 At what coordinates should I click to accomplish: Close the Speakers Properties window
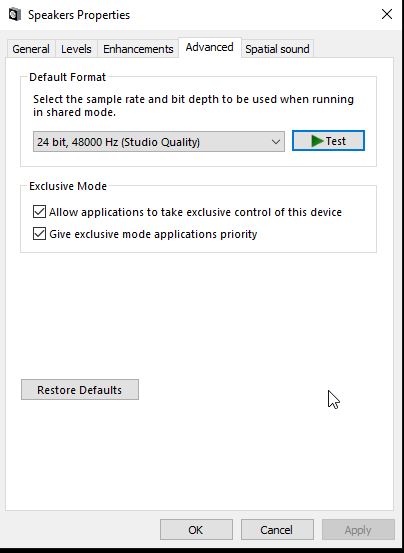pos(387,14)
